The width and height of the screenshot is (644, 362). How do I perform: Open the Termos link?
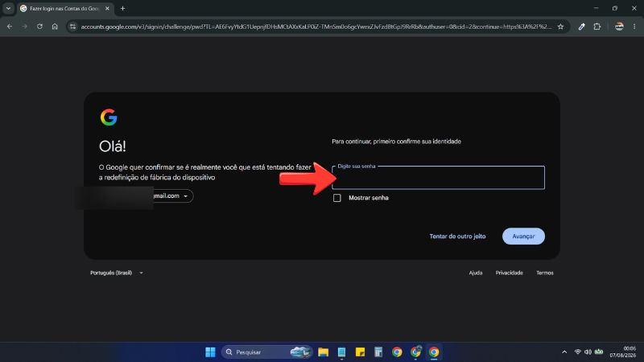545,273
